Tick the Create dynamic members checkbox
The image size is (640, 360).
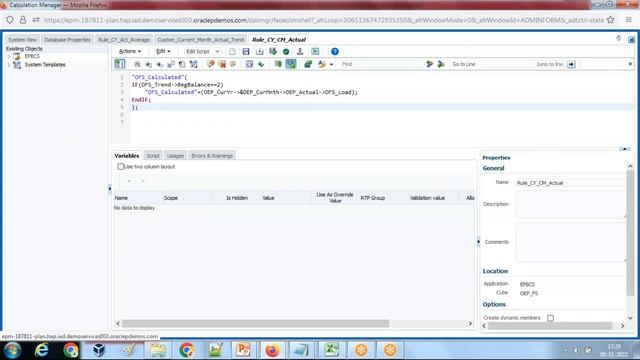[550, 318]
